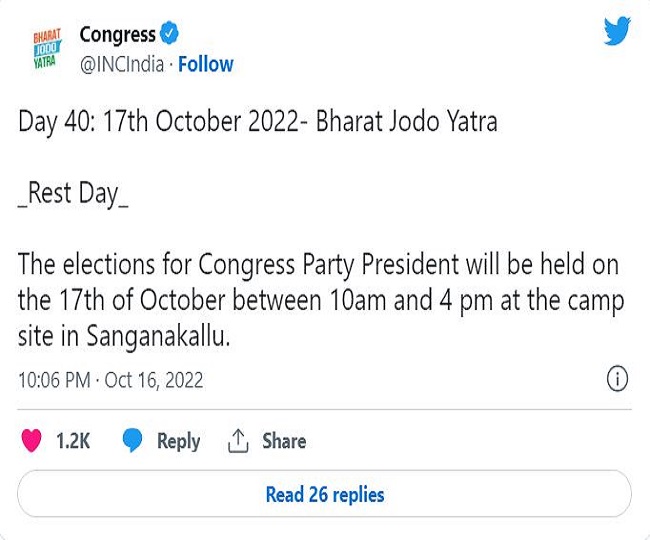650x540 pixels.
Task: Click the blue reply bubble icon
Action: tap(132, 441)
